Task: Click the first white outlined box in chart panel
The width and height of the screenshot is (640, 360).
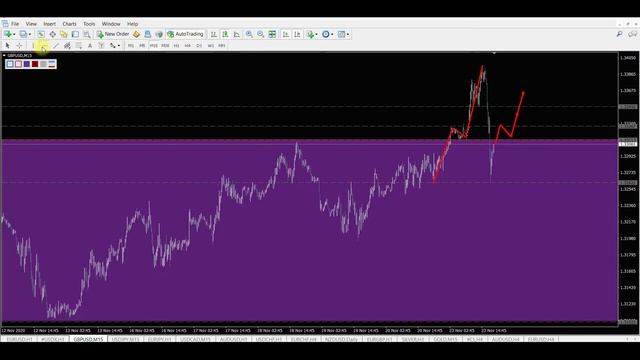Action: point(10,64)
